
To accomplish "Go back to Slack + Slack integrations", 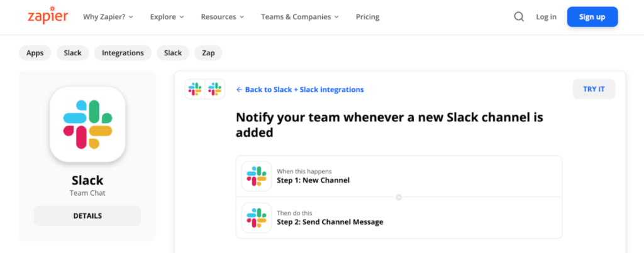I will point(300,89).
